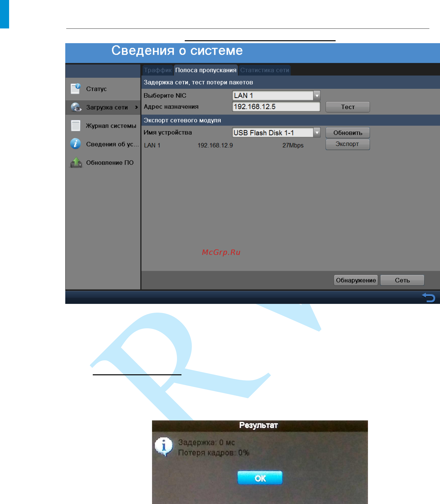The width and height of the screenshot is (440, 504).
Task: Click the Сведения об ус... info icon
Action: click(75, 144)
